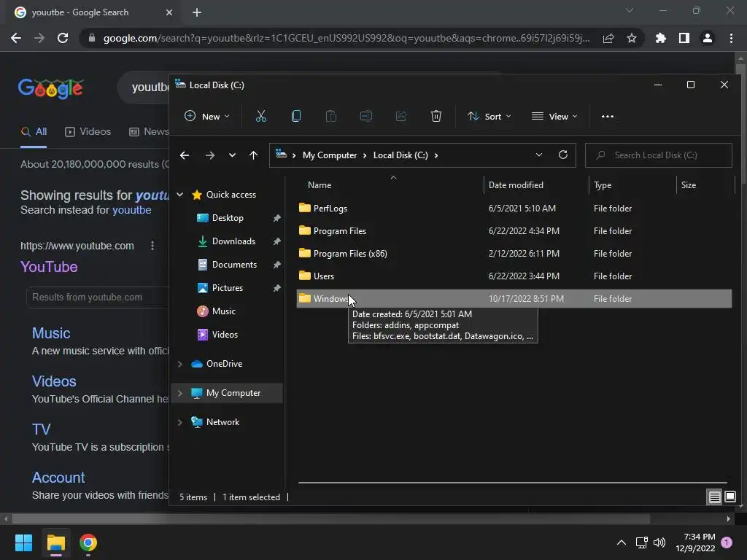Click Chrome icon in the taskbar
Image resolution: width=747 pixels, height=560 pixels.
click(x=88, y=542)
